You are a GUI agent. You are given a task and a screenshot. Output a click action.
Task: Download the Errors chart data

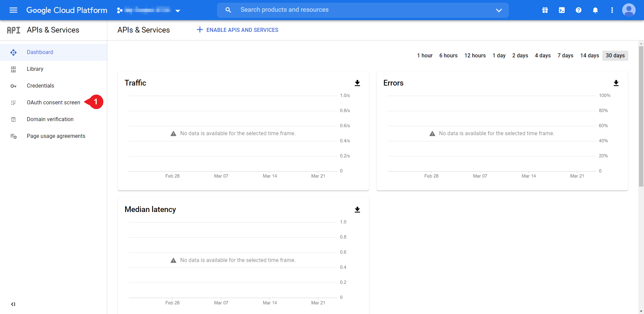coord(616,83)
